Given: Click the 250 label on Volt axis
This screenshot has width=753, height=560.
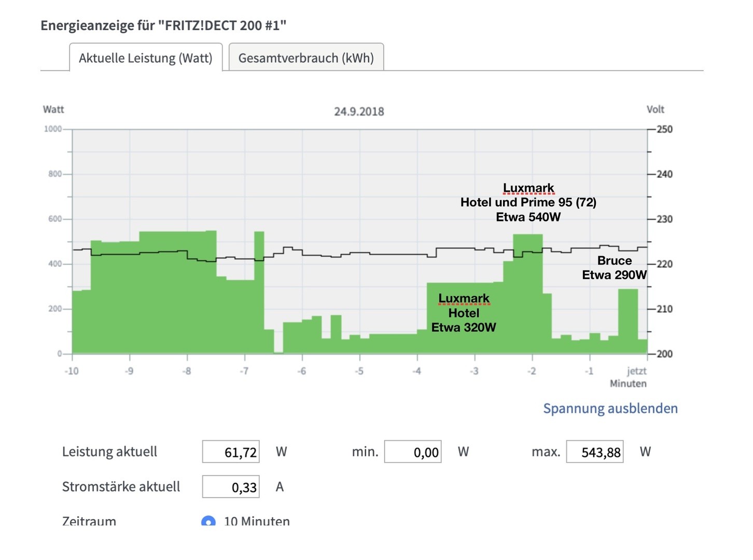Looking at the screenshot, I should tap(664, 129).
